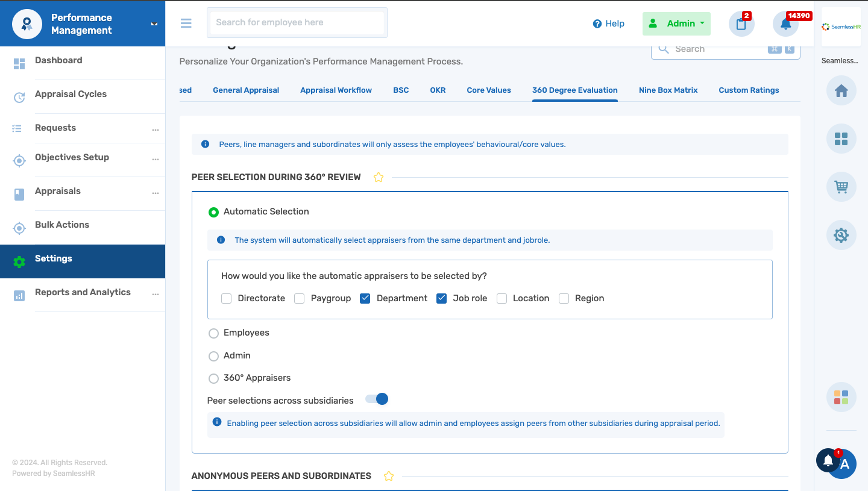Image resolution: width=868 pixels, height=491 pixels.
Task: Select the home icon on the right rail
Action: [x=841, y=90]
